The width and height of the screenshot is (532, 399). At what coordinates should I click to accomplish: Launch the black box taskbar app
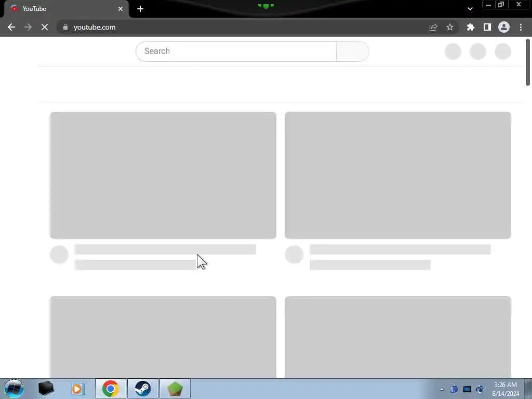point(46,389)
